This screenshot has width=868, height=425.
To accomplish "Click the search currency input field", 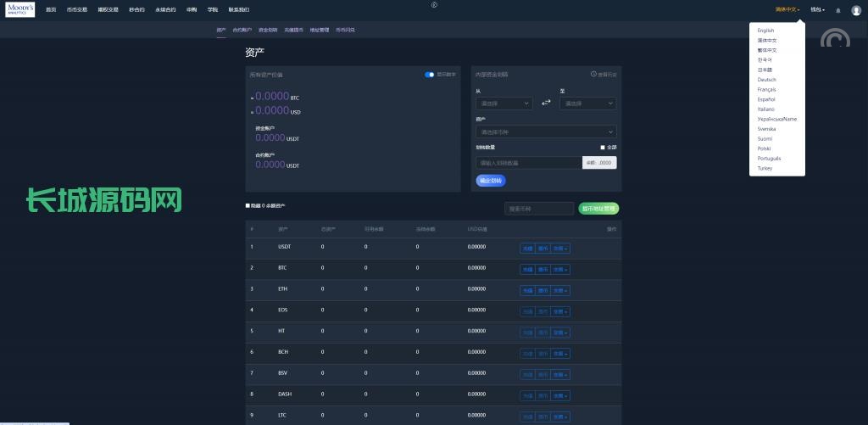I will (539, 209).
